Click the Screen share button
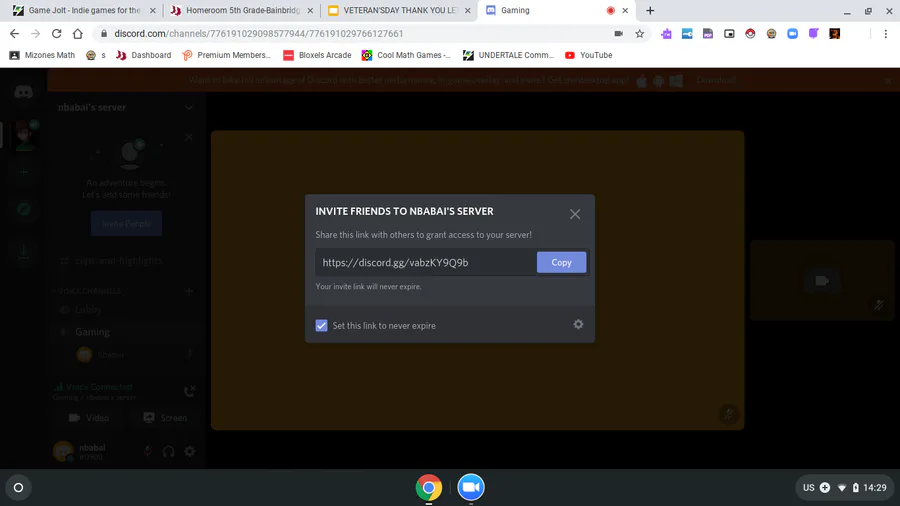900x506 pixels. point(165,418)
